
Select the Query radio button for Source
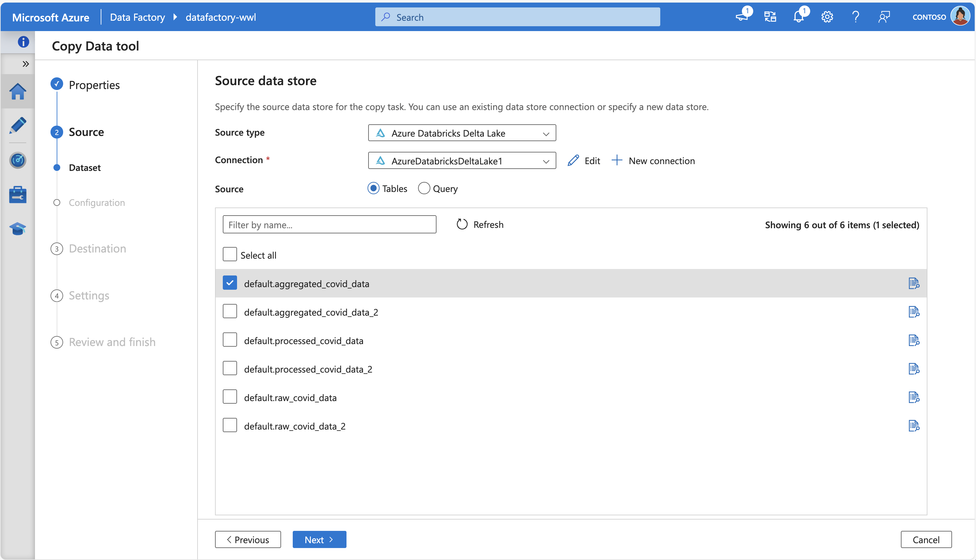[424, 188]
